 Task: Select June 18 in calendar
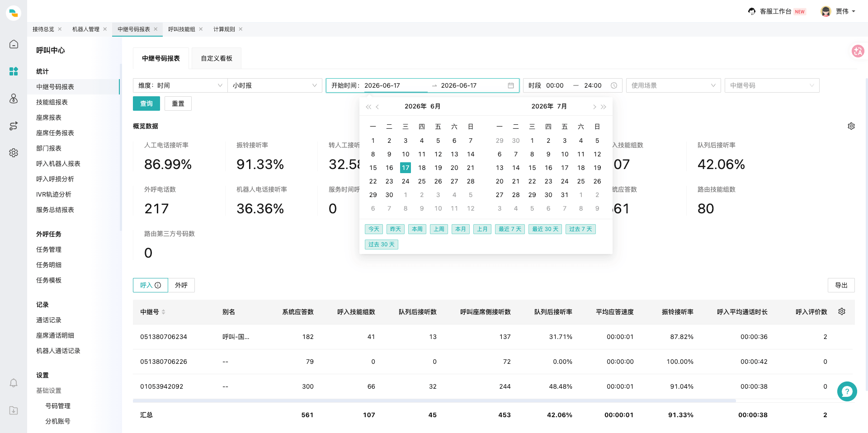422,168
